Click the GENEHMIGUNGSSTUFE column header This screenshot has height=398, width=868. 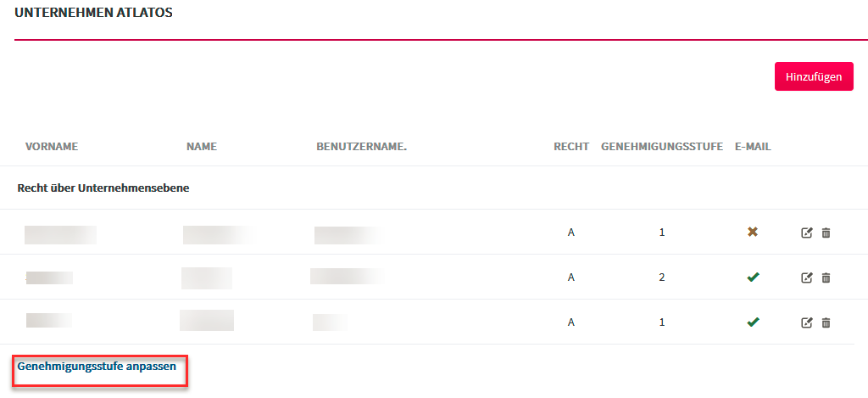click(662, 147)
